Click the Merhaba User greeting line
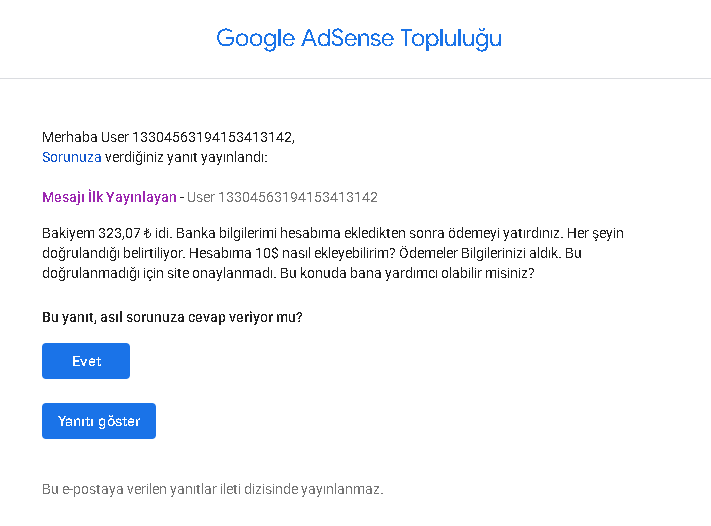 pos(168,137)
